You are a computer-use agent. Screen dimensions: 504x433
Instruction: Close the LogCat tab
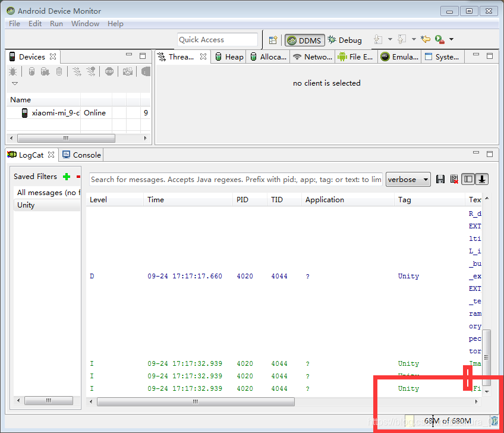[x=51, y=155]
